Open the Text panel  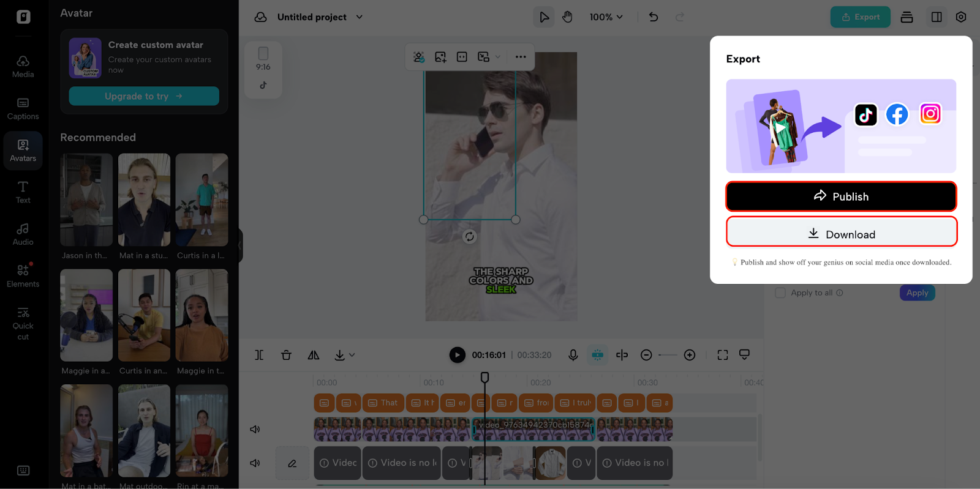pyautogui.click(x=23, y=192)
